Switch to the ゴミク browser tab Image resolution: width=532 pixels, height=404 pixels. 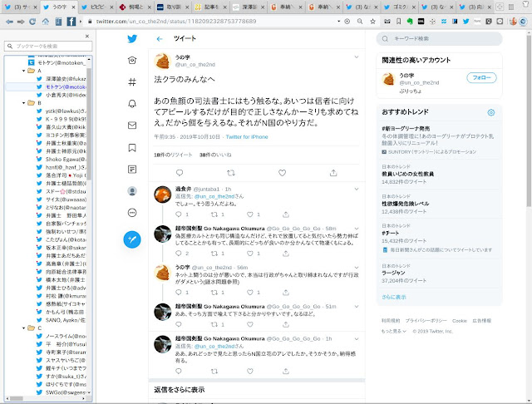(399, 7)
